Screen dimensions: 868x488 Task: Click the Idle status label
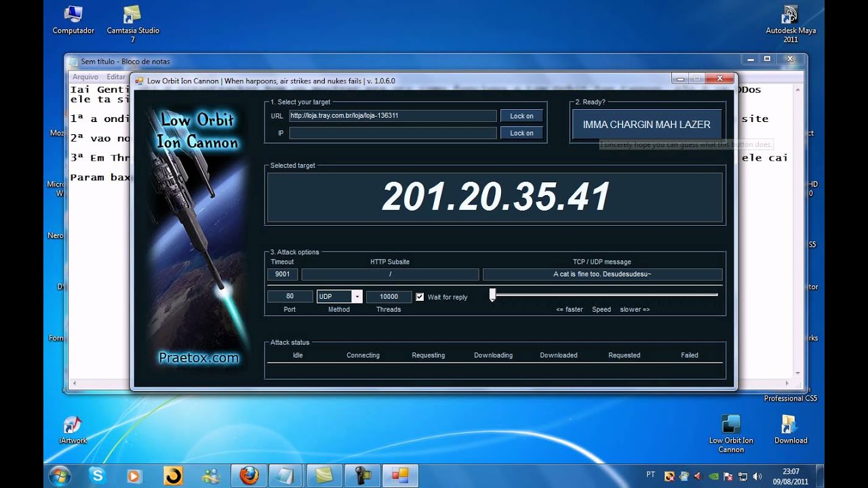[298, 355]
